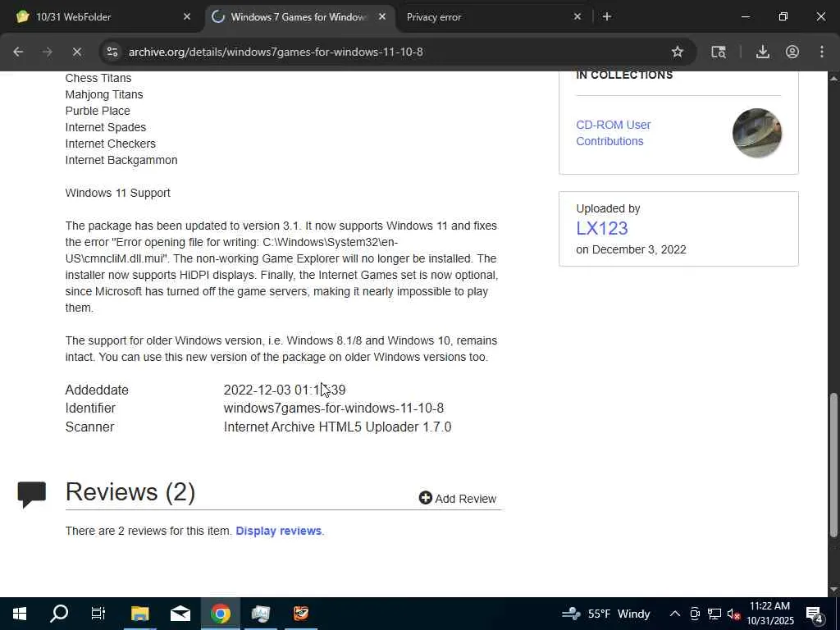Click the 'Windows 11 Support' heading text
Screen dimensions: 840x630
pos(118,193)
